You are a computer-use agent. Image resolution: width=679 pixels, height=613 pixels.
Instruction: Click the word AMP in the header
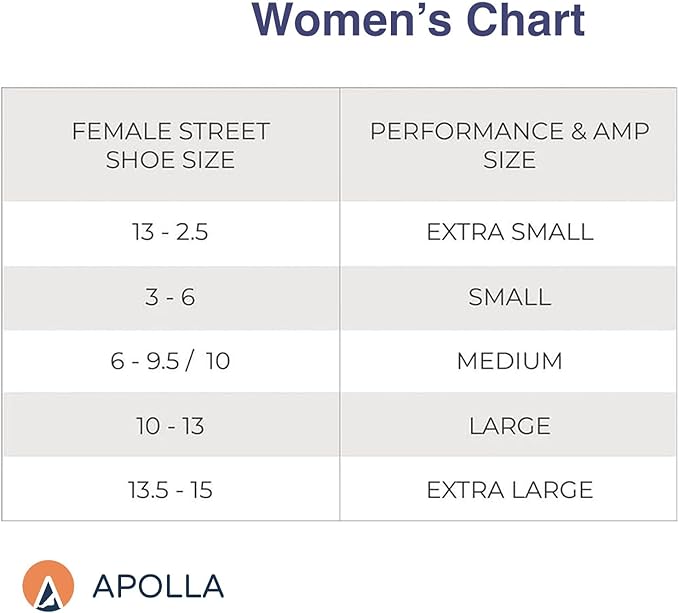point(622,131)
